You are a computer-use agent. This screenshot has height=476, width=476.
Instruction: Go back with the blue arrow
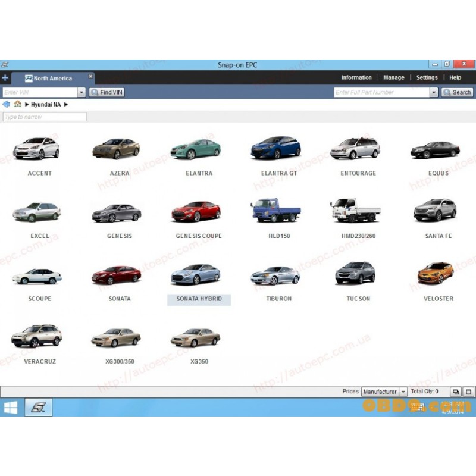click(6, 105)
